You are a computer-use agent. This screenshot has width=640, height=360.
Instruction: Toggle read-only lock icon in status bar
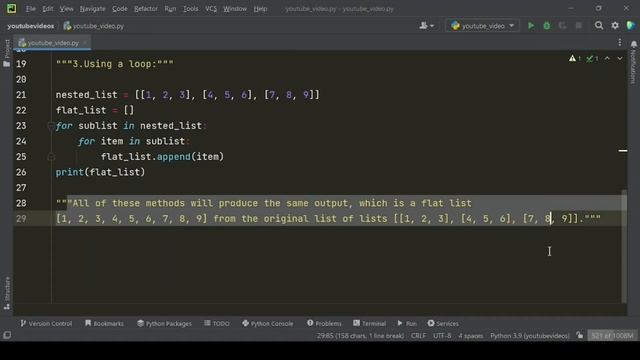coord(580,336)
